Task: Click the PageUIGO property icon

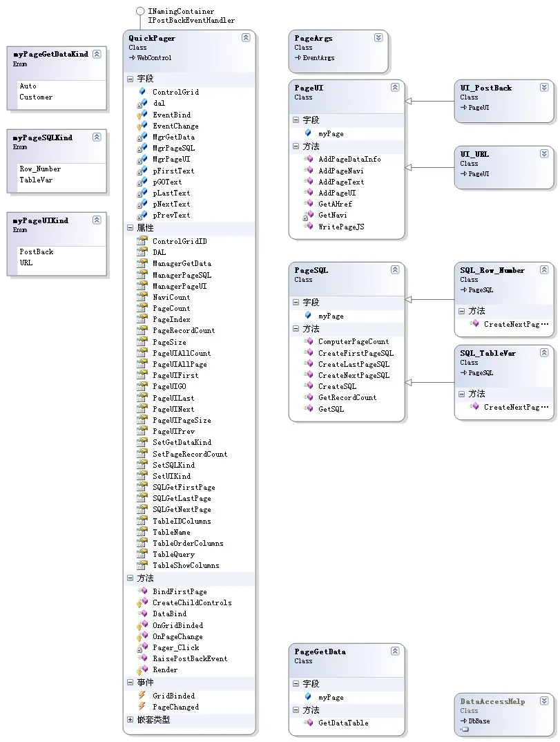Action: point(142,386)
